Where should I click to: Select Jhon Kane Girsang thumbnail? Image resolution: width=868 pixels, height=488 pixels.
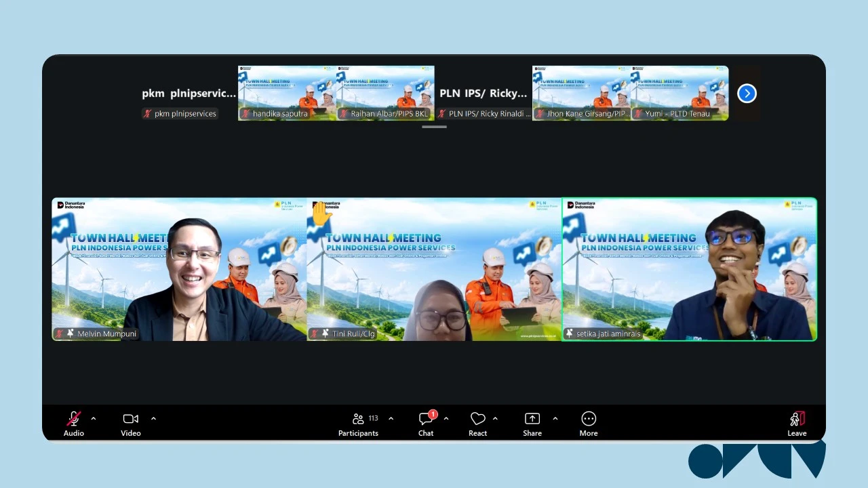coord(581,93)
